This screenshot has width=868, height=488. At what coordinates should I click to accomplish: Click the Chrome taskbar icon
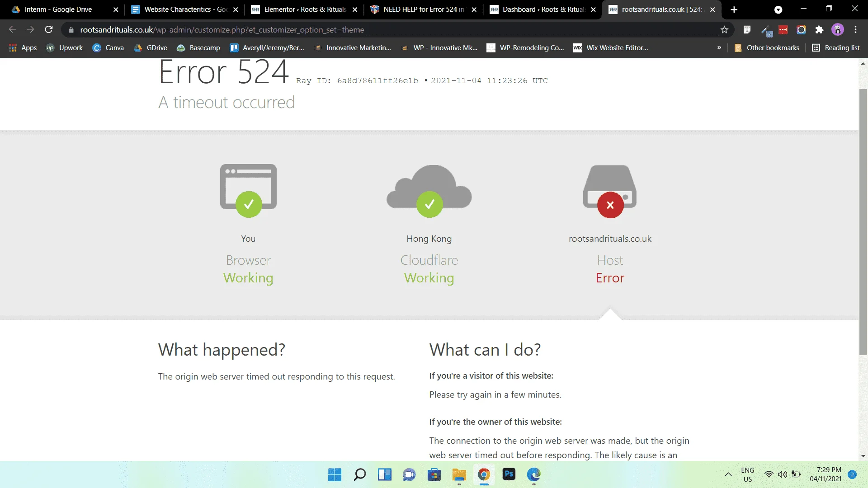[484, 474]
